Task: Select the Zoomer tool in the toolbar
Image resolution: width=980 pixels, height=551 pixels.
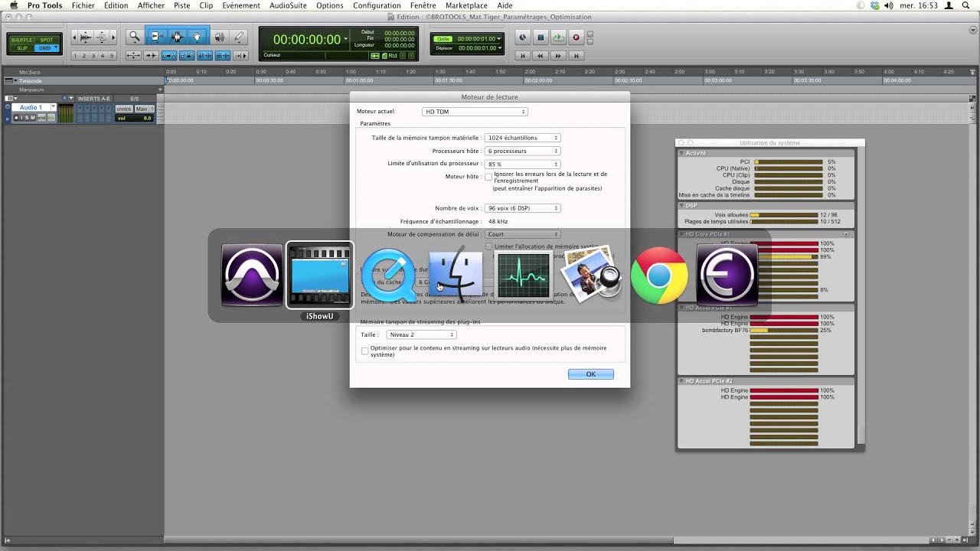Action: (134, 37)
